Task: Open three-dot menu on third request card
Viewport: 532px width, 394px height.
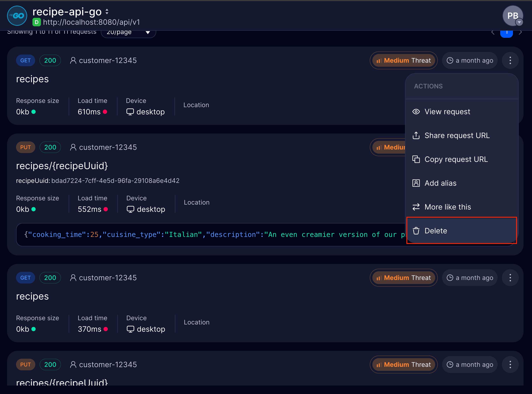Action: click(510, 278)
